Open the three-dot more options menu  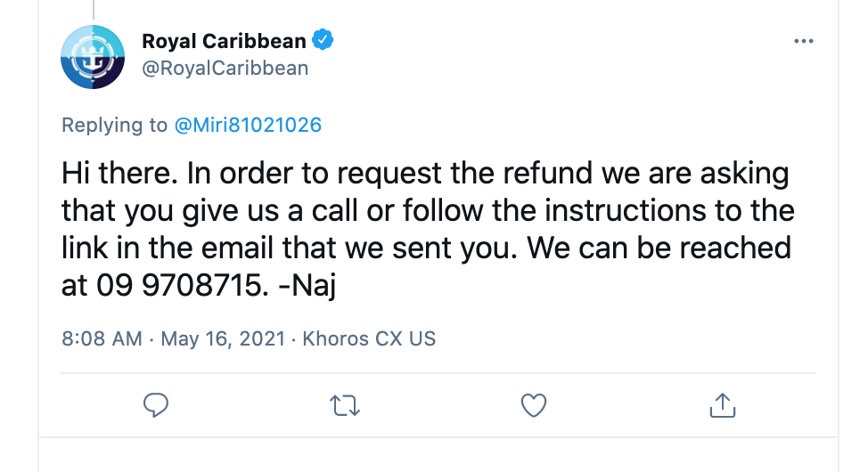click(803, 41)
